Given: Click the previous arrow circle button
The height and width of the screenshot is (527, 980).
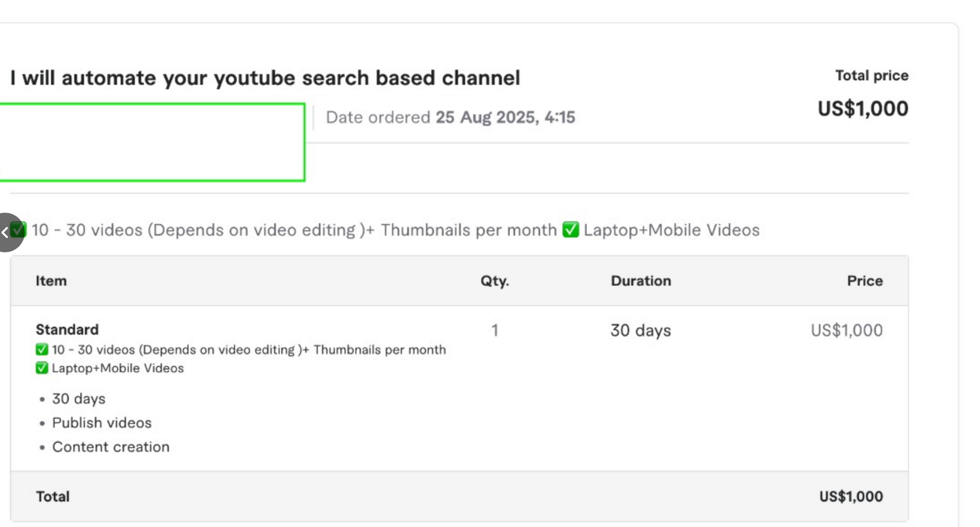Looking at the screenshot, I should [8, 232].
